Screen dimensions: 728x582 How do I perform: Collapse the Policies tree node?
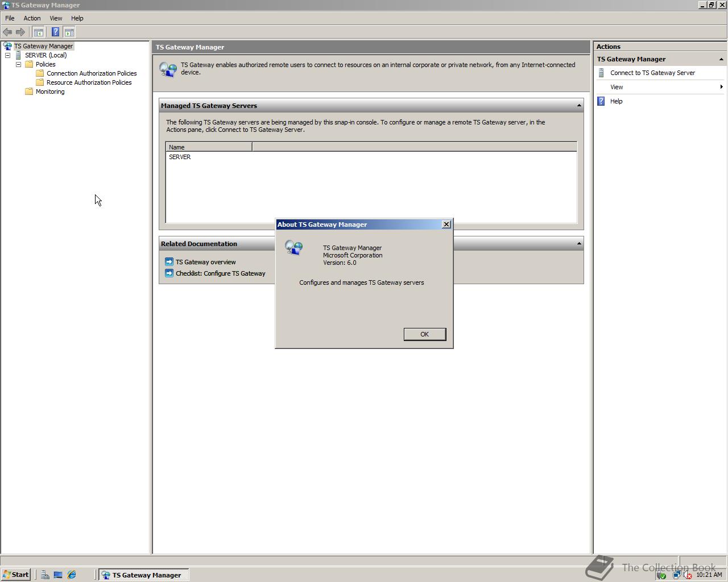(x=18, y=64)
